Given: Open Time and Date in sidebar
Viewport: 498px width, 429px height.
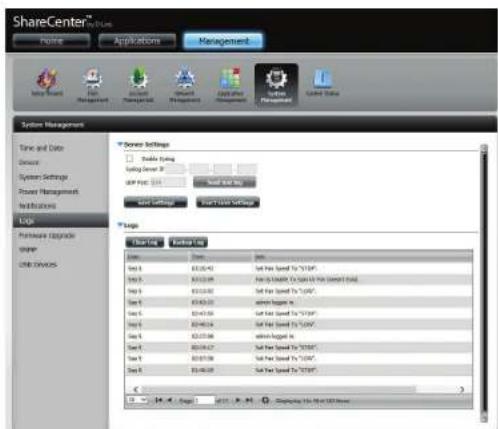Looking at the screenshot, I should [x=41, y=148].
